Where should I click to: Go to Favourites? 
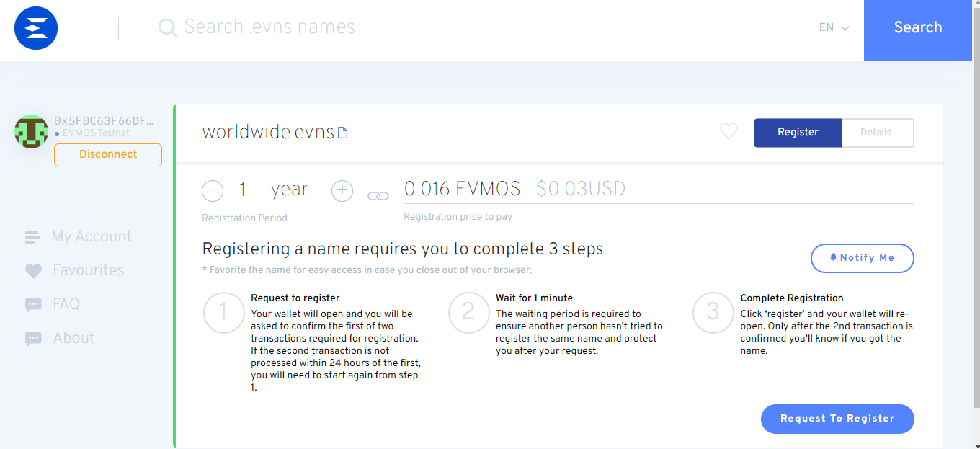[x=88, y=270]
